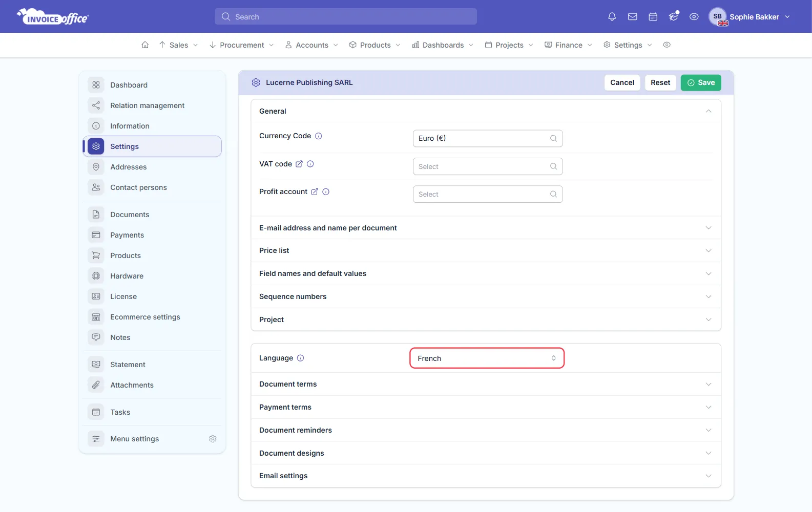Go to Addresses sidebar item

point(152,167)
